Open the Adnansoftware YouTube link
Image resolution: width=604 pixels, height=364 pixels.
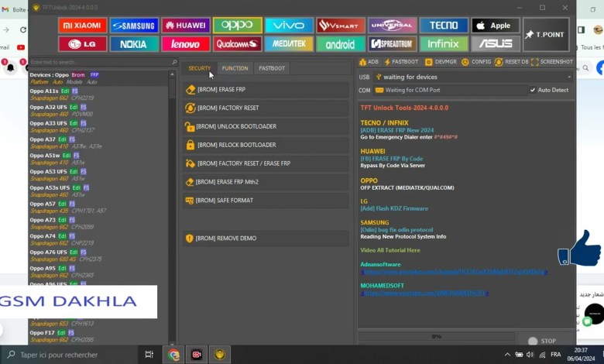[455, 272]
